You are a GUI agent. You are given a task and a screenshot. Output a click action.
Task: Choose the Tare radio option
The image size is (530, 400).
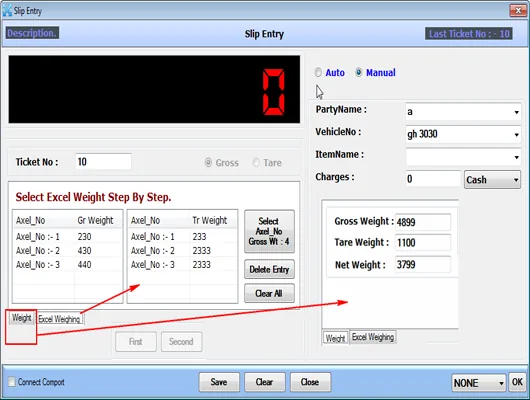click(x=256, y=163)
